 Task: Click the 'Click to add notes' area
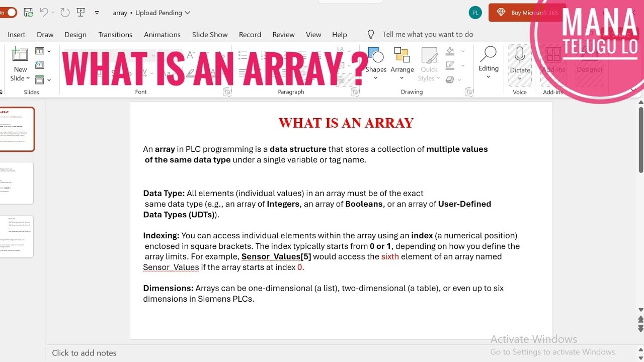tap(84, 353)
